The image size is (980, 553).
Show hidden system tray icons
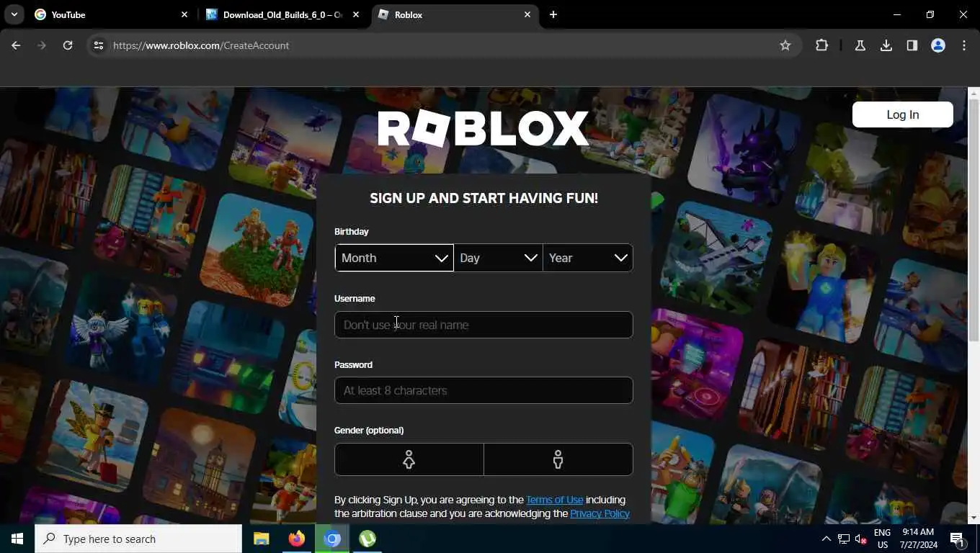click(x=826, y=539)
